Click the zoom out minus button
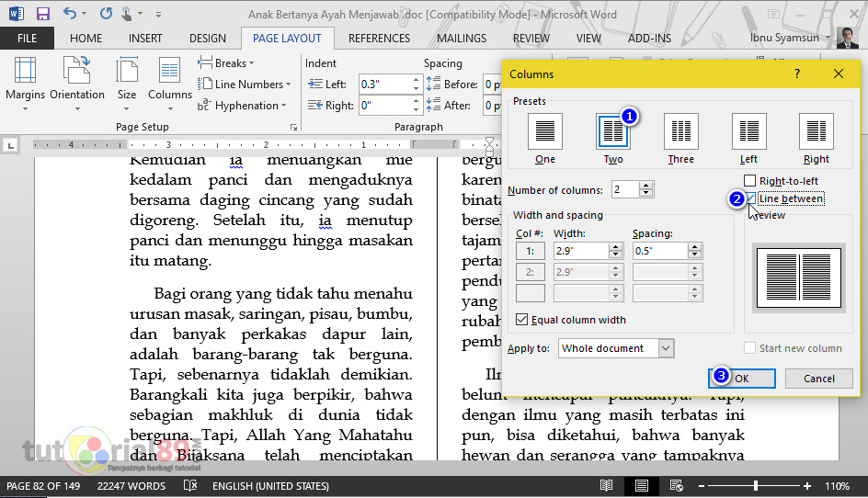 702,486
